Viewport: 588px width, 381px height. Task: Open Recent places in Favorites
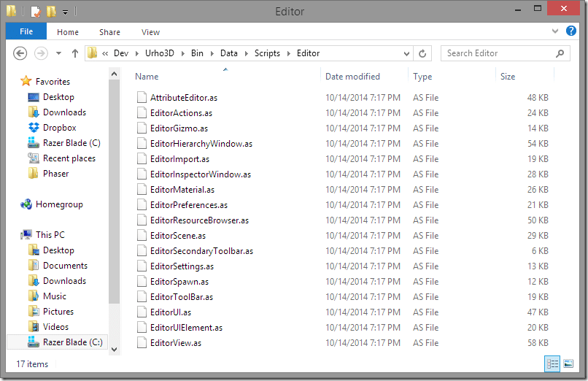click(x=69, y=158)
